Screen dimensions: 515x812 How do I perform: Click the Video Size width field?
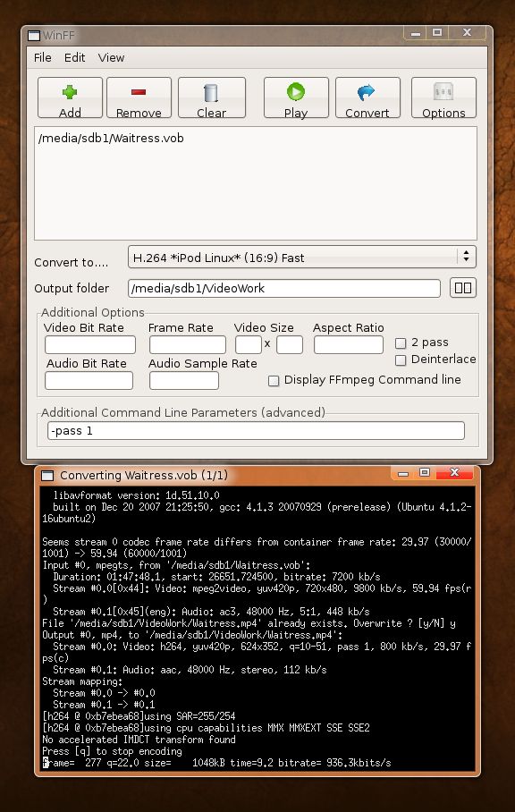(249, 345)
